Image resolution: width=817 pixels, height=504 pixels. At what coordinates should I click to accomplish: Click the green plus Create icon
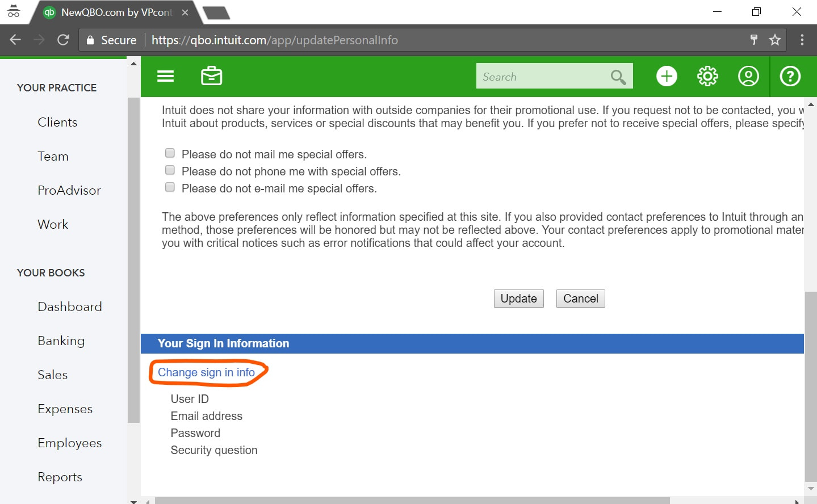coord(667,76)
